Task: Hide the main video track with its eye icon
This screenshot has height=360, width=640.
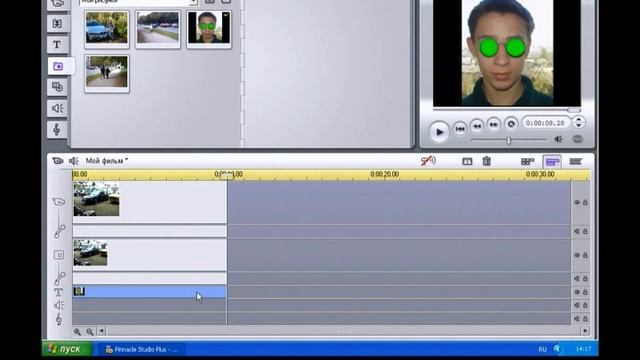Action: click(x=577, y=202)
